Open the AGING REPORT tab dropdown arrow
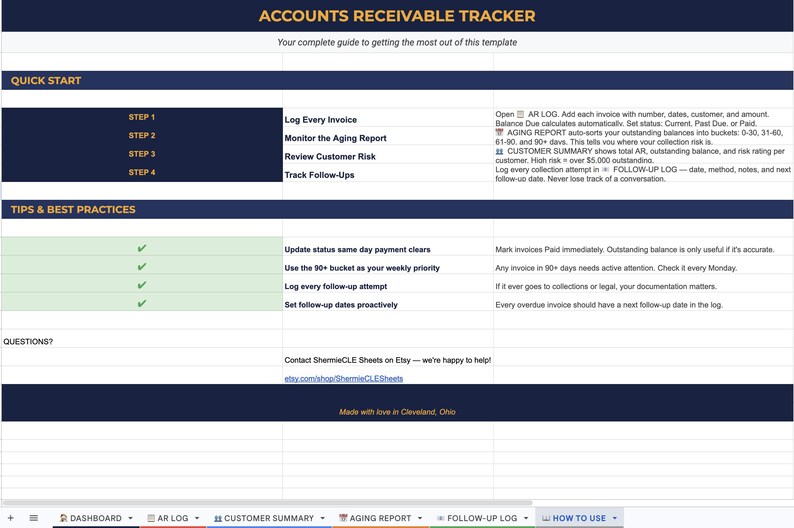 click(x=420, y=518)
